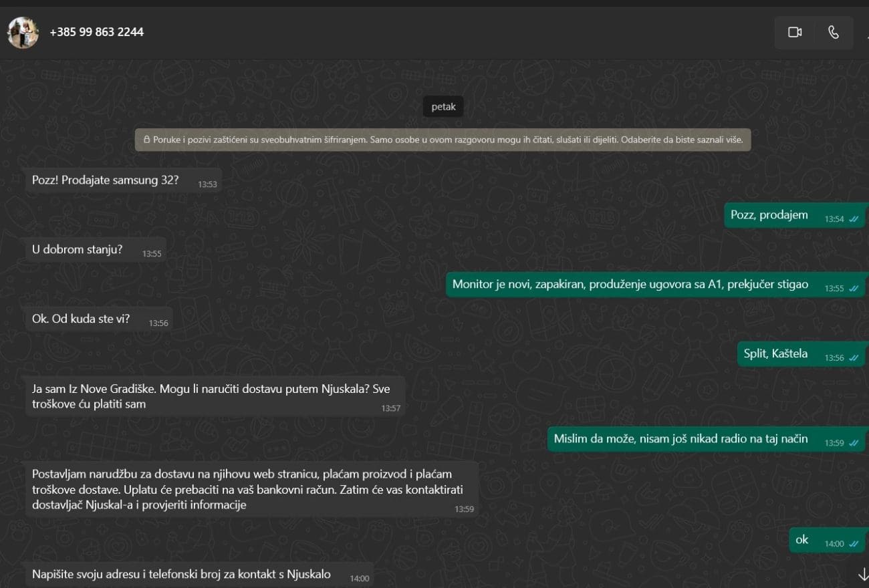Open contact info for +385 99 863 2244

pyautogui.click(x=96, y=32)
